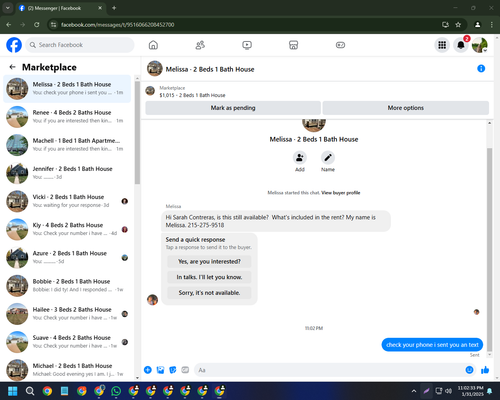
Task: Attach a photo file icon
Action: click(160, 370)
